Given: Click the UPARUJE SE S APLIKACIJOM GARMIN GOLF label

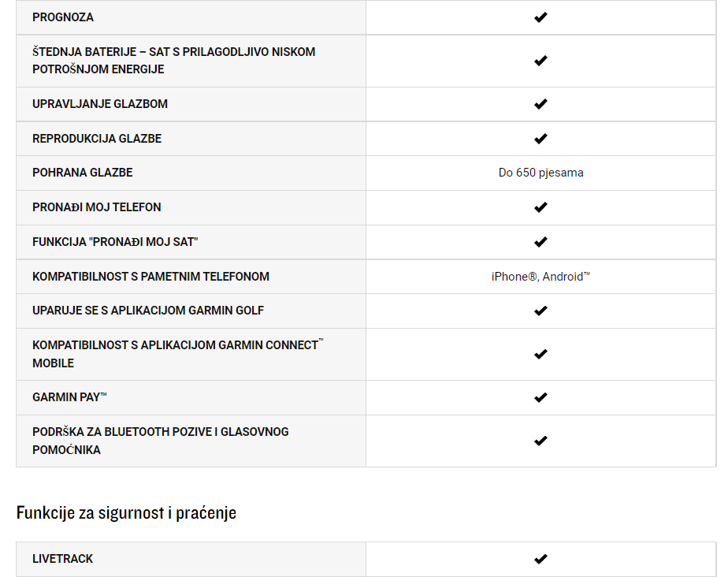Looking at the screenshot, I should point(148,311).
